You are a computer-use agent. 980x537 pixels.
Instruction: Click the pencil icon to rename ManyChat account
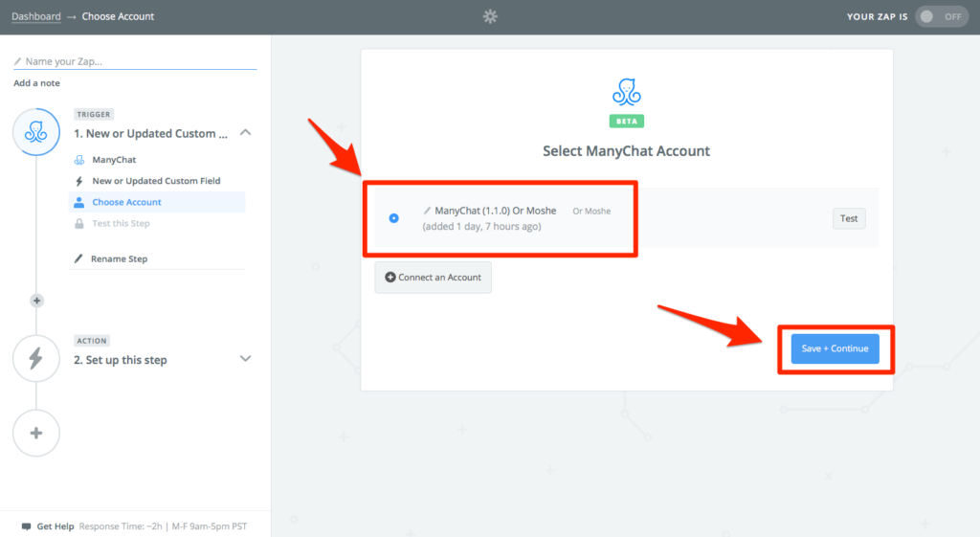tap(427, 211)
